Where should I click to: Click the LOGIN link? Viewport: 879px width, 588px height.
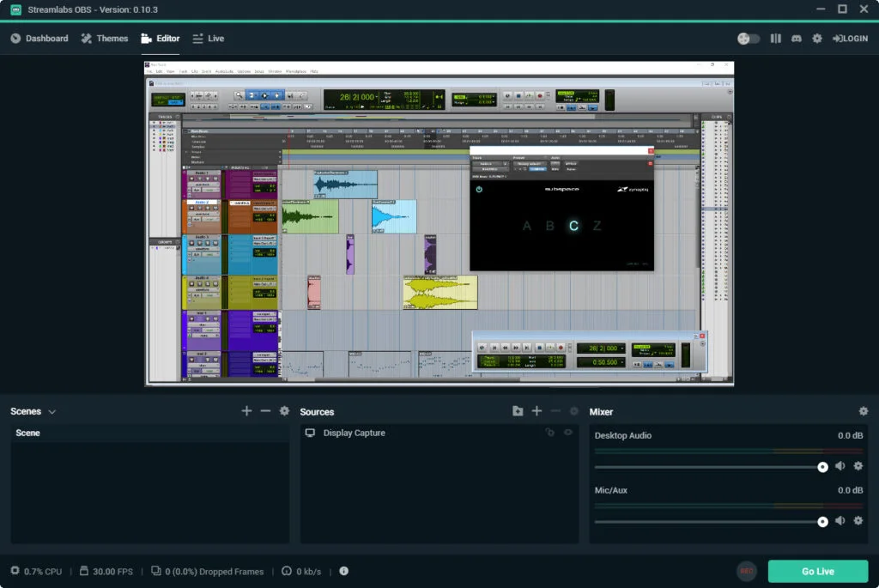coord(850,38)
